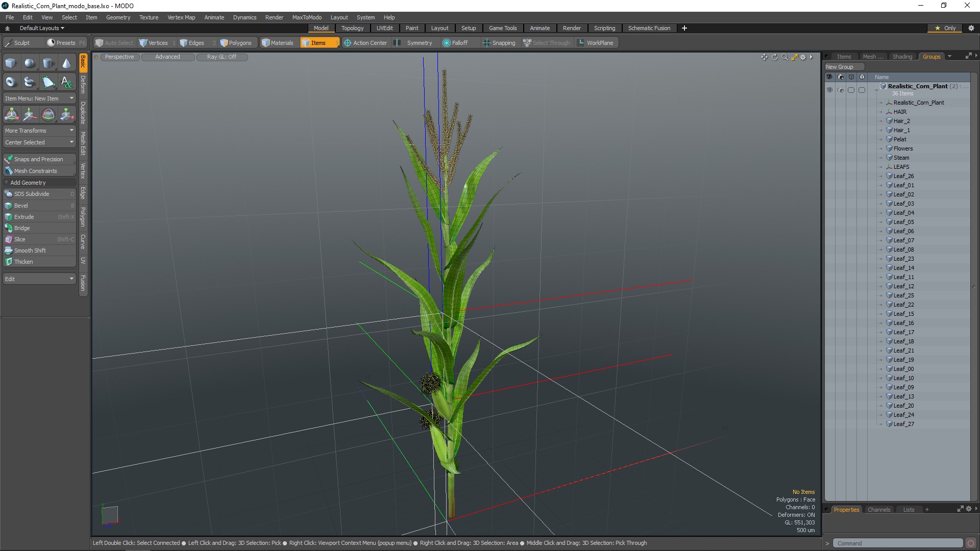This screenshot has width=980, height=551.
Task: Toggle Ray GL Off setting
Action: click(222, 57)
